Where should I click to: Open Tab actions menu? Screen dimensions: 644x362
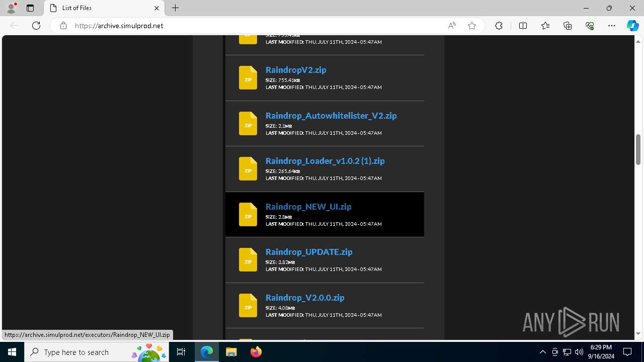pyautogui.click(x=30, y=8)
